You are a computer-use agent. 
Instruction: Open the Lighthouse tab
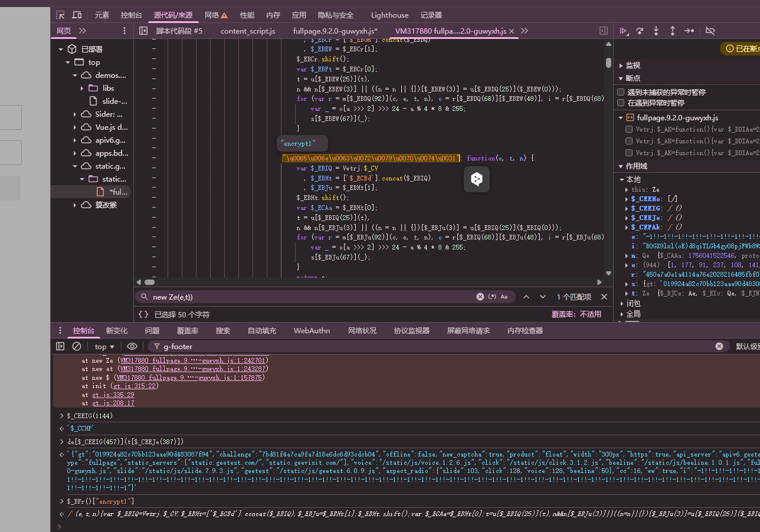[x=389, y=15]
